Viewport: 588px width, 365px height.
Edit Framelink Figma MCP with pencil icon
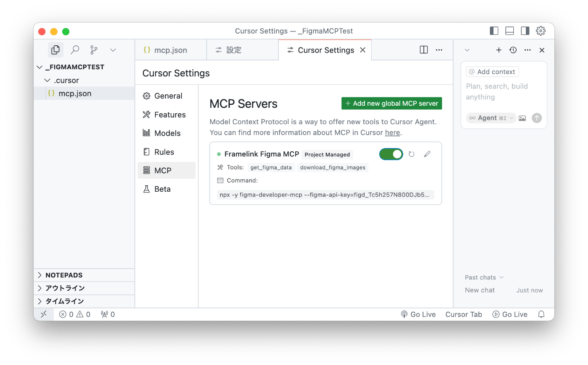427,154
